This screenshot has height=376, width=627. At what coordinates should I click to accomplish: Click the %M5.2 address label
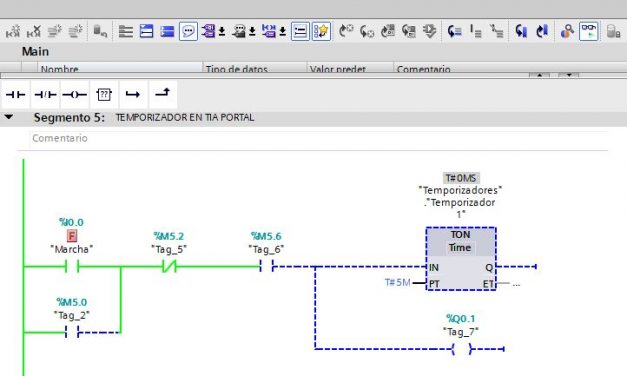tap(169, 236)
